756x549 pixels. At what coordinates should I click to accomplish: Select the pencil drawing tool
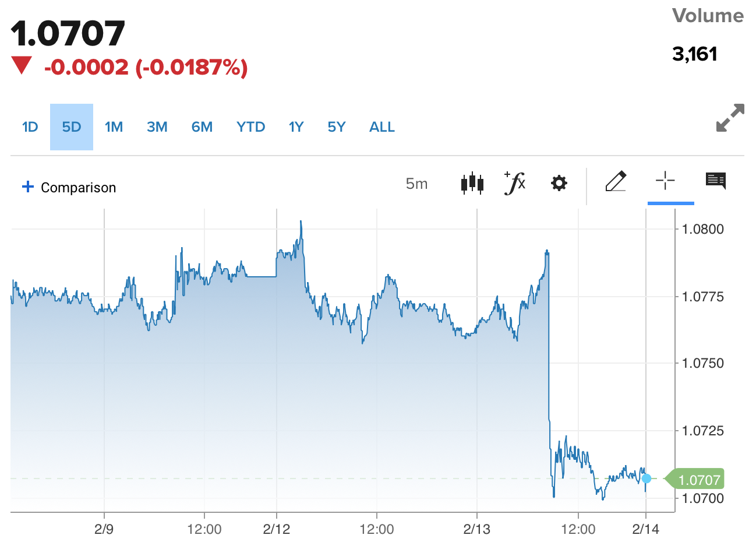[616, 182]
